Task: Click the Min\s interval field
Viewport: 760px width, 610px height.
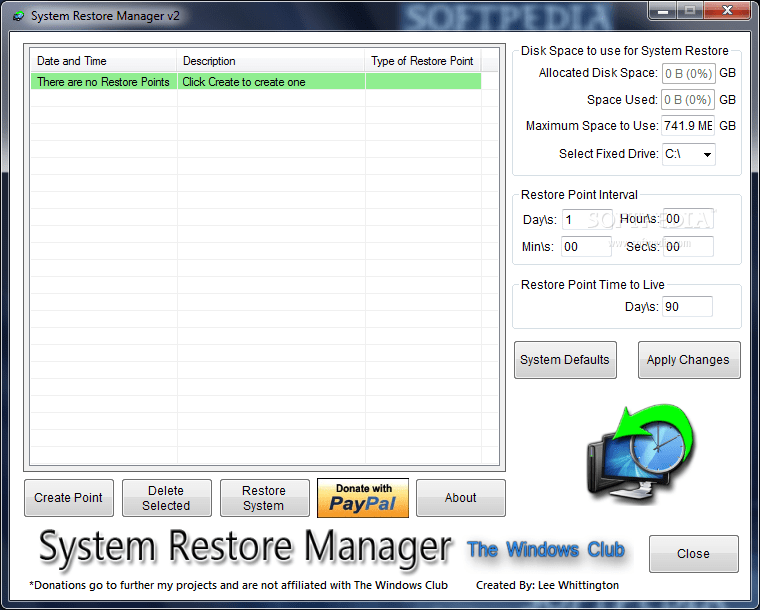Action: (x=586, y=247)
